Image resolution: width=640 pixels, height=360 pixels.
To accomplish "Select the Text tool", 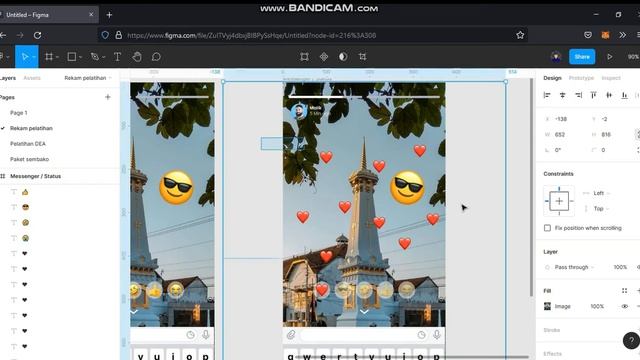I will [x=117, y=57].
